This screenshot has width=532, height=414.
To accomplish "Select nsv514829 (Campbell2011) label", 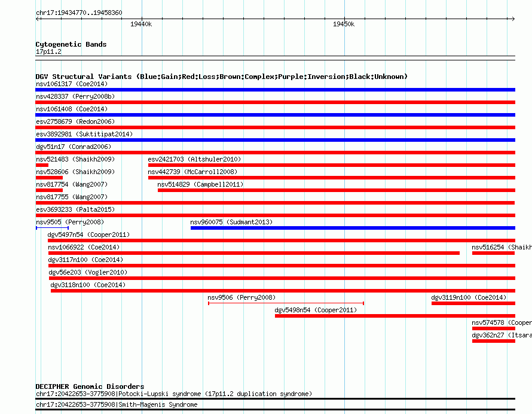I will click(200, 184).
